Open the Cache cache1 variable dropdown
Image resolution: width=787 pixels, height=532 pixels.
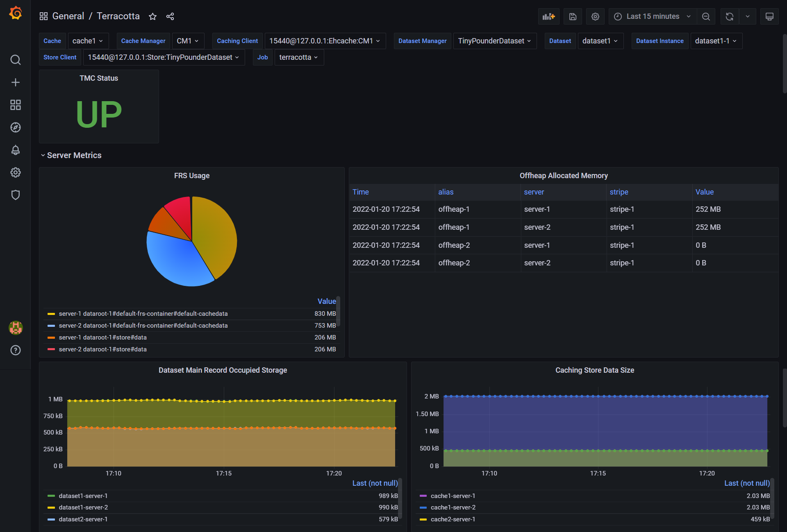(x=88, y=41)
